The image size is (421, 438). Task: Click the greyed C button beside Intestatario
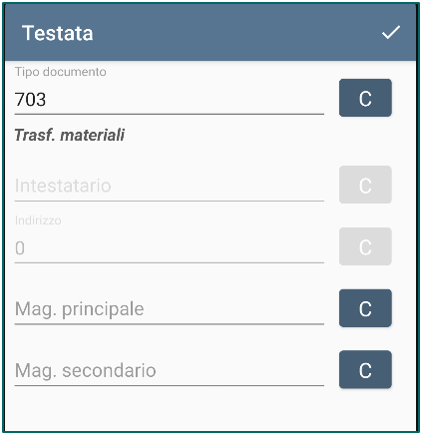click(365, 185)
